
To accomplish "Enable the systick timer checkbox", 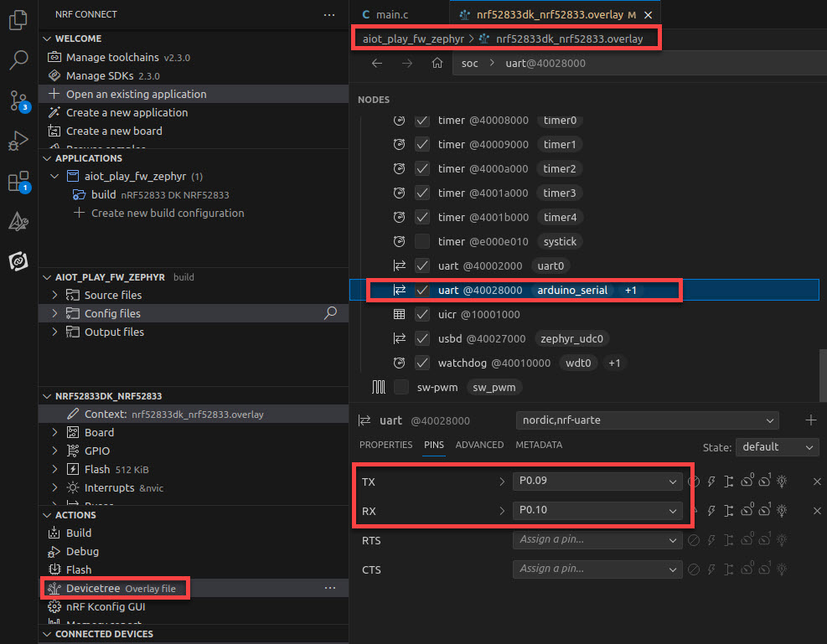I will [x=422, y=241].
